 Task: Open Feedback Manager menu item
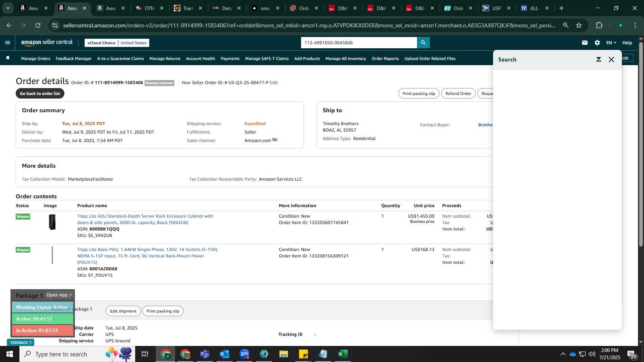coord(74,58)
